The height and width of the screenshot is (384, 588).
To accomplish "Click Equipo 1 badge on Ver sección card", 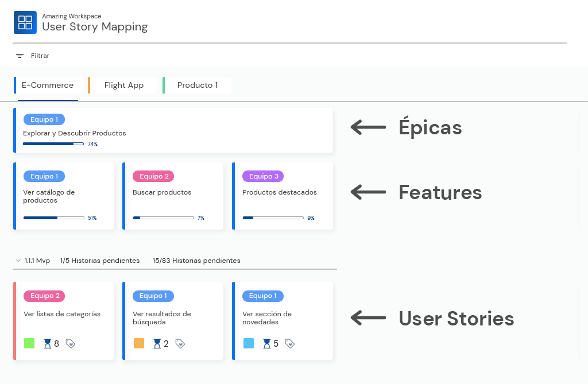I will (x=263, y=296).
